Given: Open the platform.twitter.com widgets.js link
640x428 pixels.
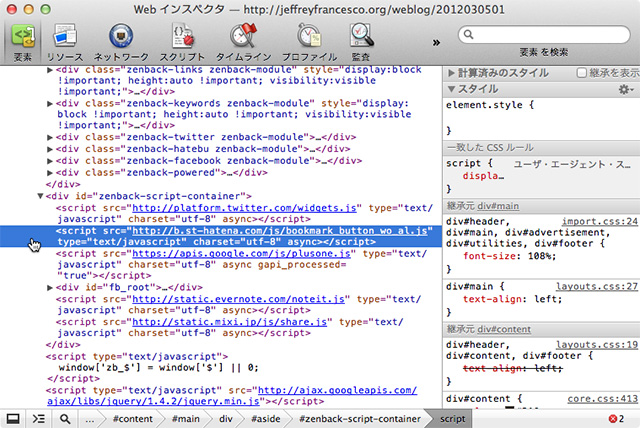Looking at the screenshot, I should tap(244, 208).
